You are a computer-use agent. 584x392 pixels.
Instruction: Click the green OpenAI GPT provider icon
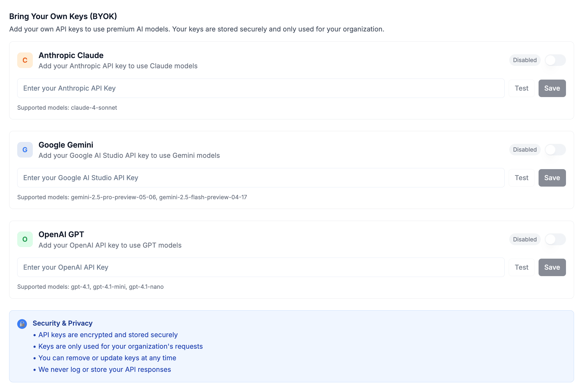point(25,239)
